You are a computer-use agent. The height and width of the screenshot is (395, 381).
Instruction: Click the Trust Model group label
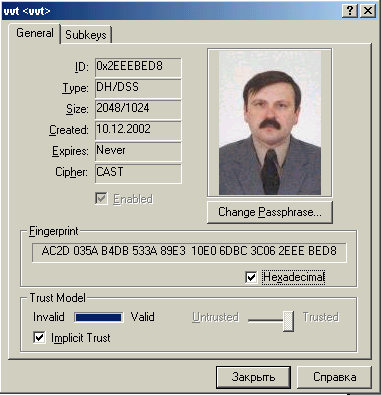coord(58,298)
